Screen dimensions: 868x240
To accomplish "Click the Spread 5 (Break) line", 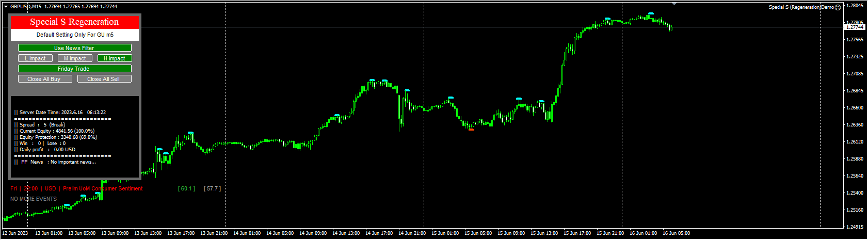I will 40,125.
